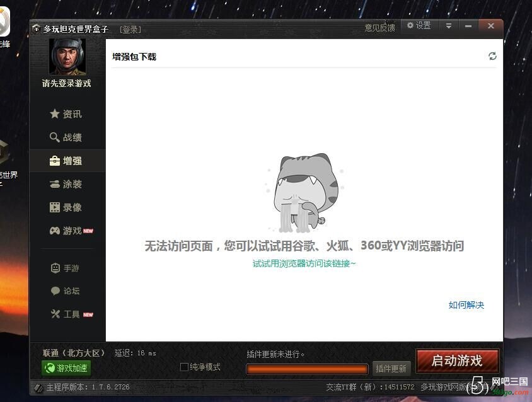Click 试试用浏览器访问该链接 link
This screenshot has height=402, width=532.
[x=304, y=263]
